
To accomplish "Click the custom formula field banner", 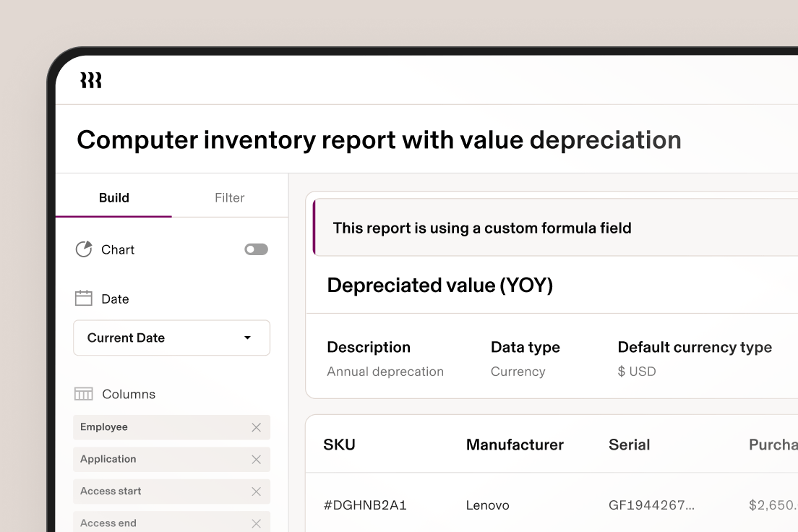I will pos(482,227).
